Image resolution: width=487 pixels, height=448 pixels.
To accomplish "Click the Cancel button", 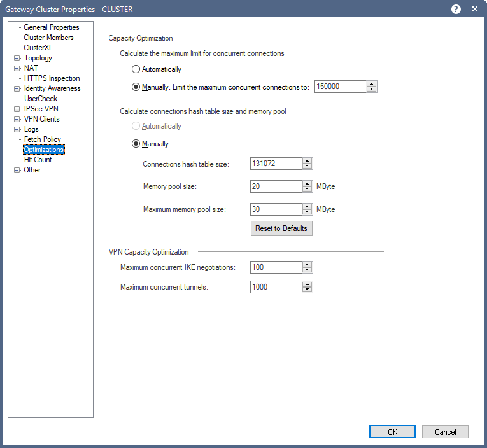I will pyautogui.click(x=445, y=432).
